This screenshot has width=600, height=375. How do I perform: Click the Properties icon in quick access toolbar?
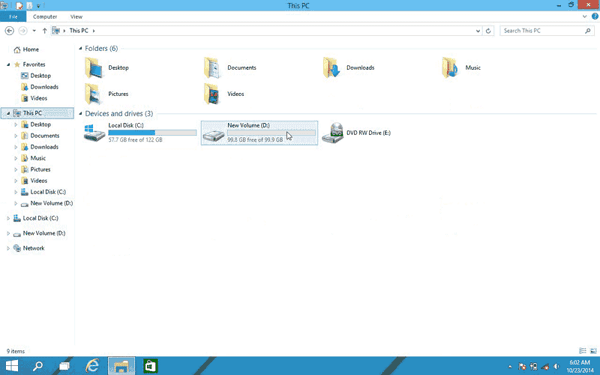[x=19, y=5]
